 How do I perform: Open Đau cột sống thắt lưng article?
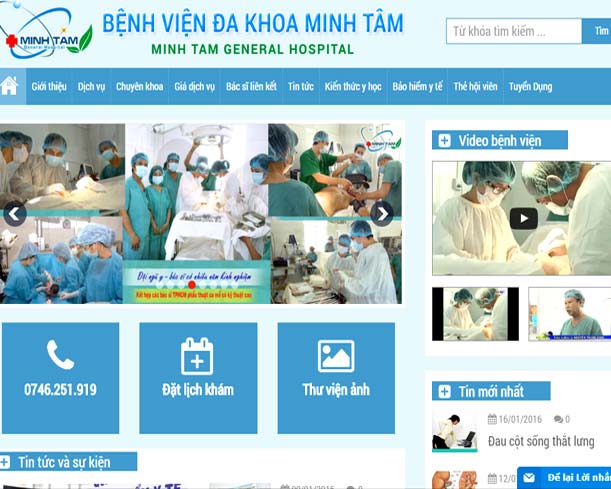click(x=541, y=441)
